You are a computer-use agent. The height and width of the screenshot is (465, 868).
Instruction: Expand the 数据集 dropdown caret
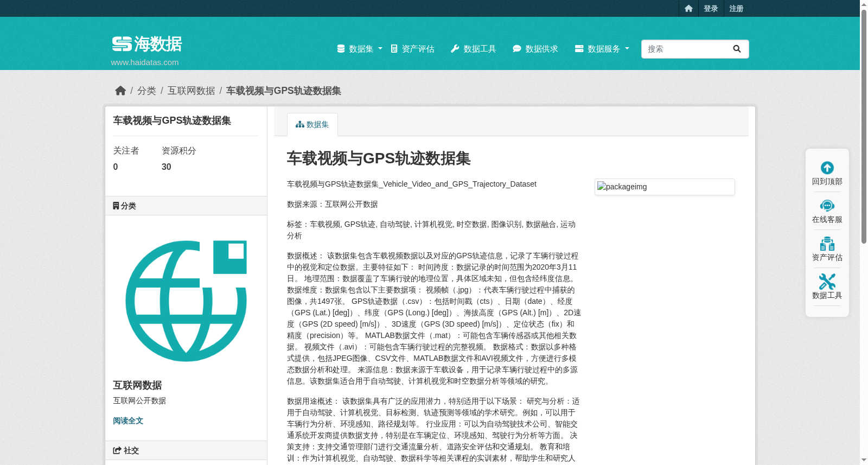(x=380, y=49)
